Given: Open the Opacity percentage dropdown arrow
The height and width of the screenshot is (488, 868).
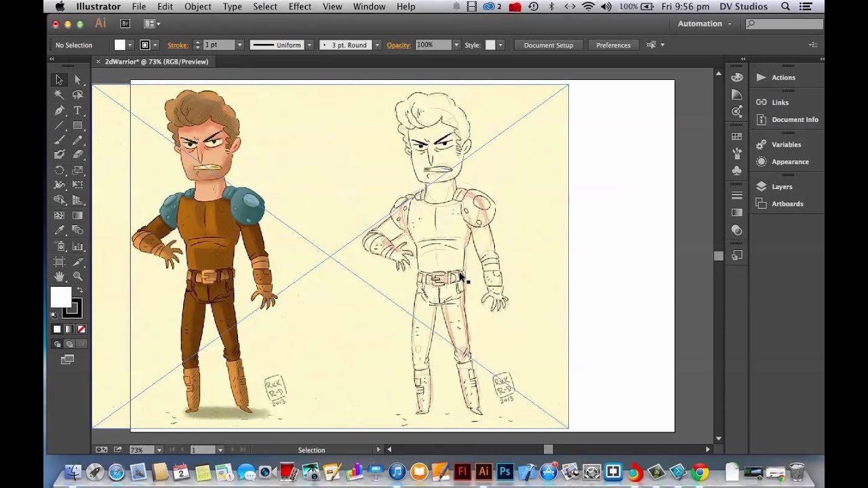Looking at the screenshot, I should 456,45.
